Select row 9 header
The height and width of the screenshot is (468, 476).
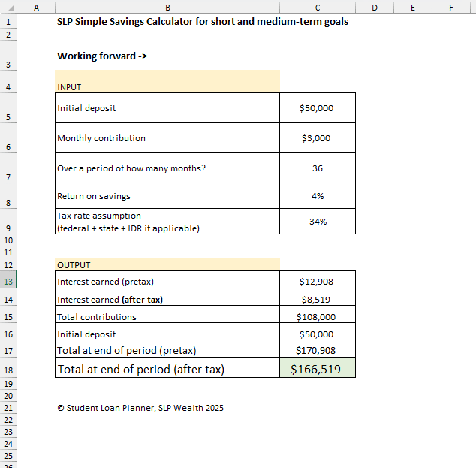pos(8,222)
